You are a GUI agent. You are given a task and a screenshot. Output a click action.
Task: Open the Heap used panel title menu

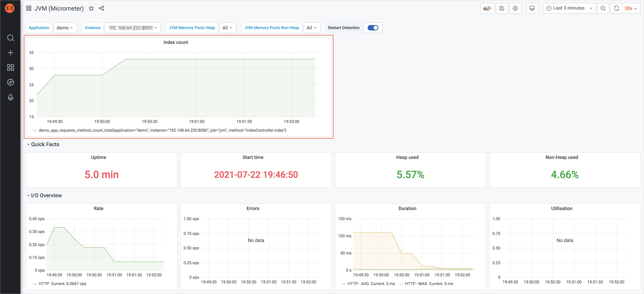point(407,157)
